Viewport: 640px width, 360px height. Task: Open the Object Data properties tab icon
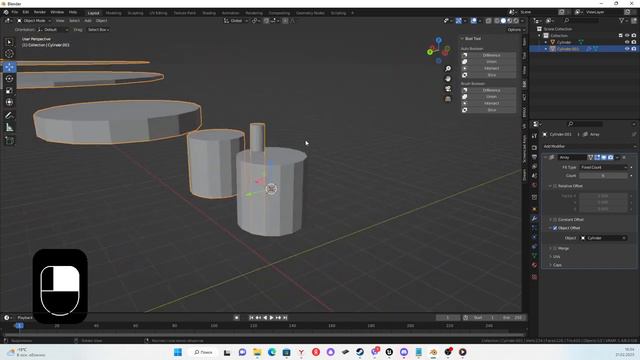point(534,256)
